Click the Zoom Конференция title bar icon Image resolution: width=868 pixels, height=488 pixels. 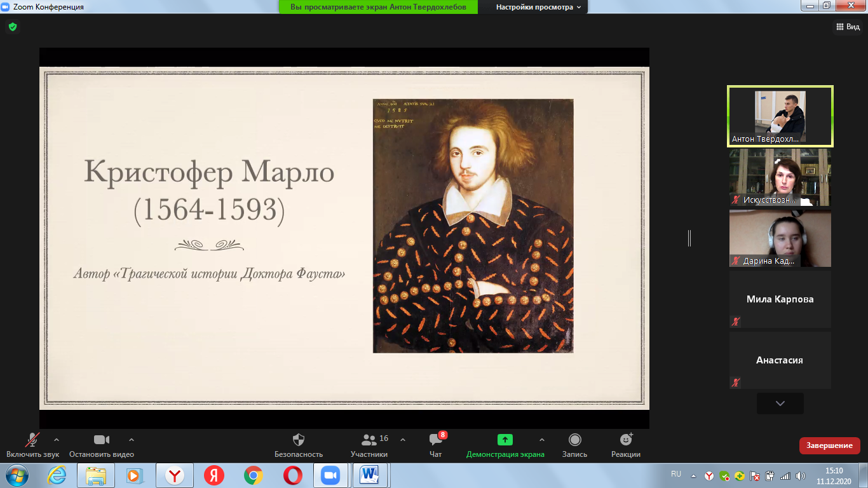click(x=6, y=6)
